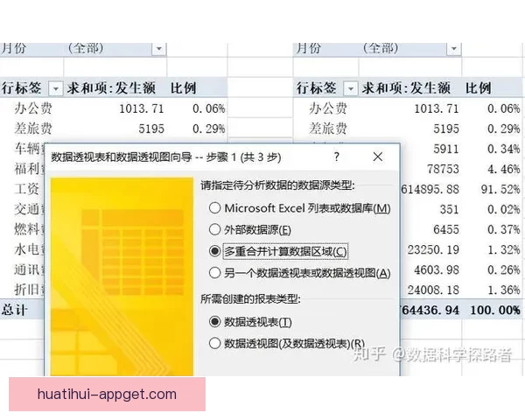
Task: Select 多重合并计算数据区域 radio option
Action: (214, 251)
